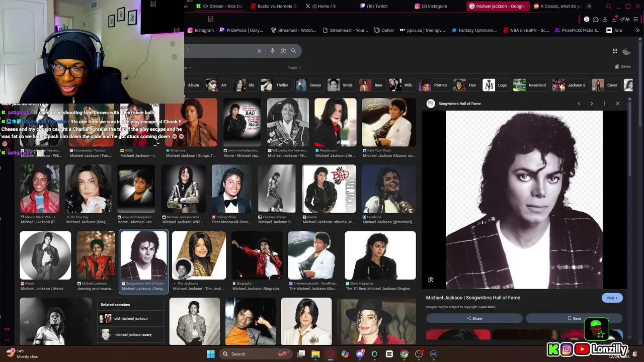
Task: Open Windows Start menu
Action: click(211, 354)
